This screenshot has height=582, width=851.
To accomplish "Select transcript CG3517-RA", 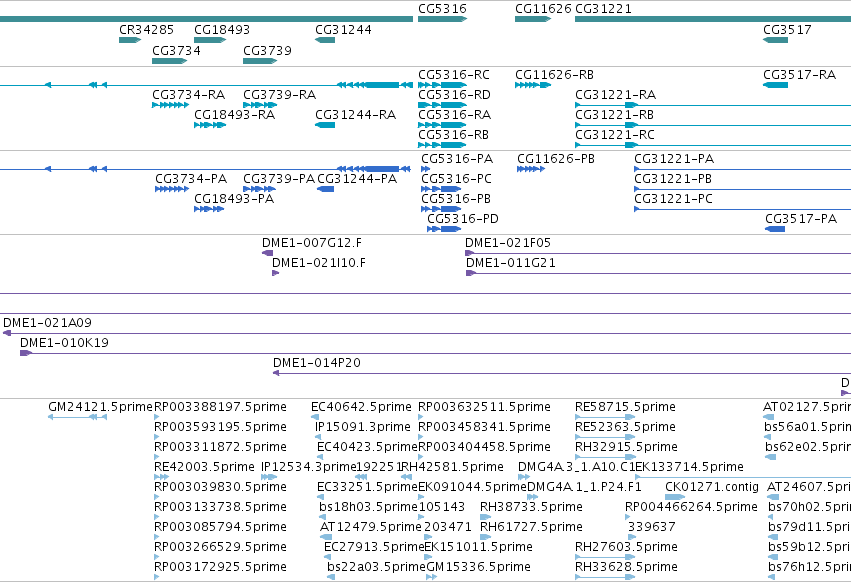I will click(x=776, y=85).
